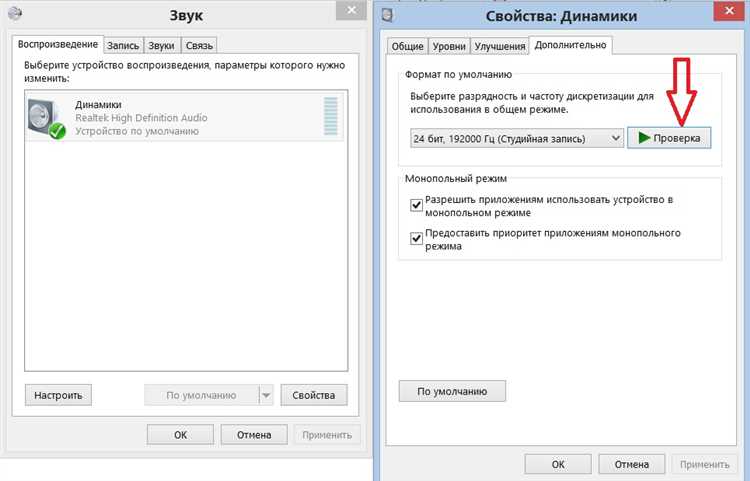
Task: Click OK in Свойства: Динамики window
Action: coord(558,464)
